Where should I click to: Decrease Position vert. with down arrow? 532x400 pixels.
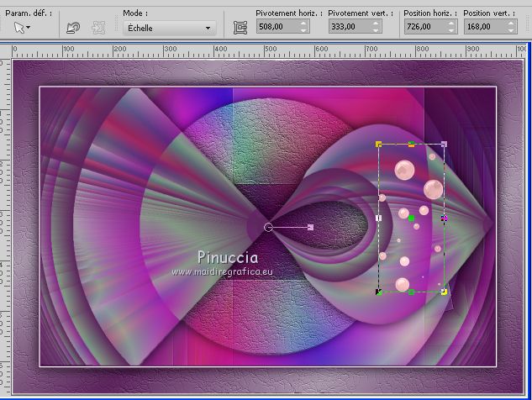pos(512,31)
